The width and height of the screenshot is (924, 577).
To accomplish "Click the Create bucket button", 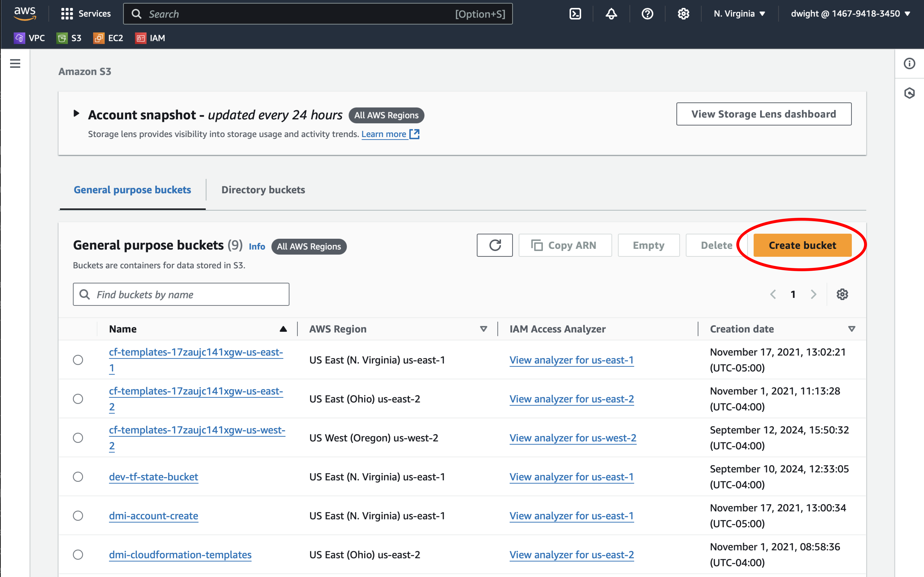I will pos(802,245).
